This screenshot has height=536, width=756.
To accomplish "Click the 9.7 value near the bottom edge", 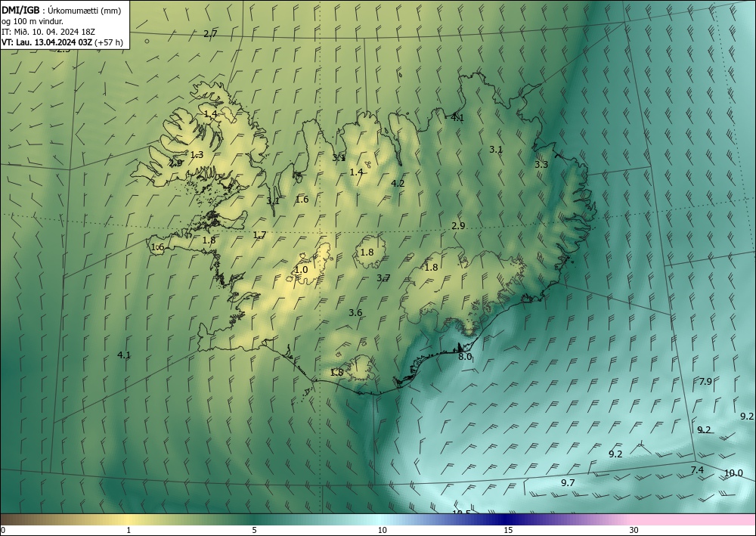I will tap(568, 483).
